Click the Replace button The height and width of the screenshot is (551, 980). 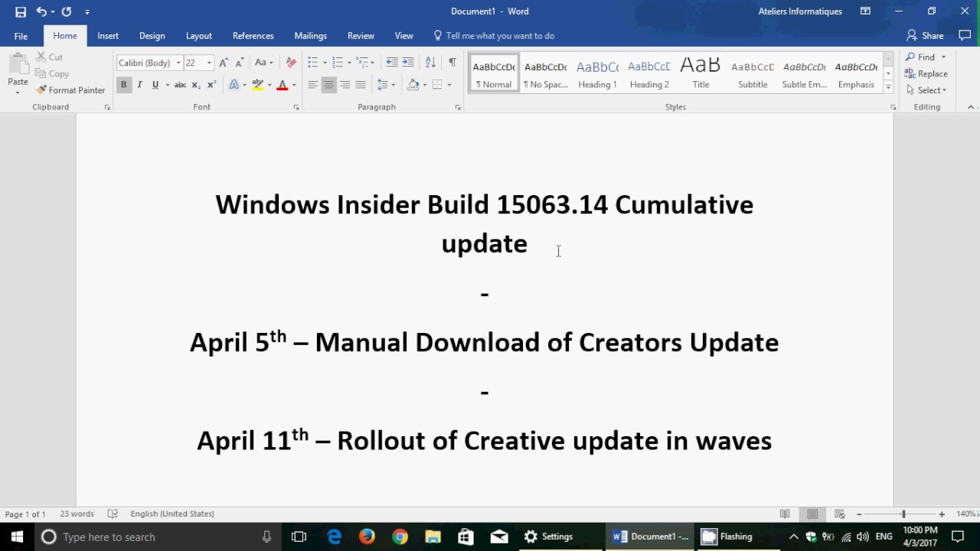tap(926, 73)
